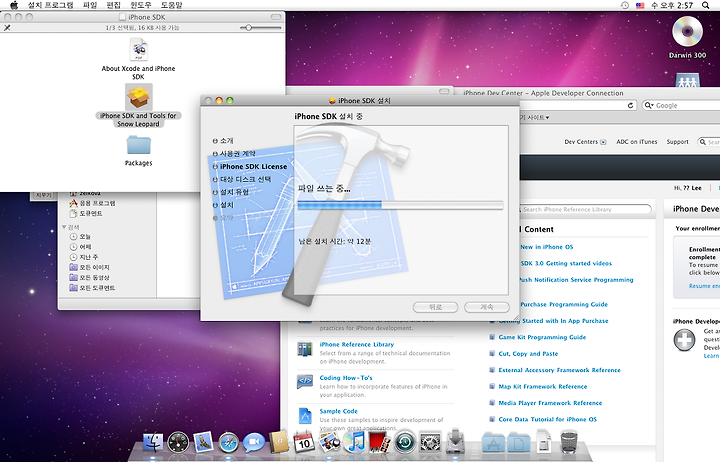
Task: Open the 편집 menu
Action: 113,5
